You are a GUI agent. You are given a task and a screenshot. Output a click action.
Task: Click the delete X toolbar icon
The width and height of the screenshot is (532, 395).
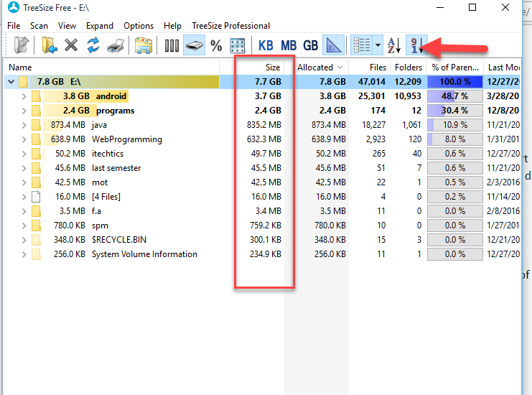(71, 46)
